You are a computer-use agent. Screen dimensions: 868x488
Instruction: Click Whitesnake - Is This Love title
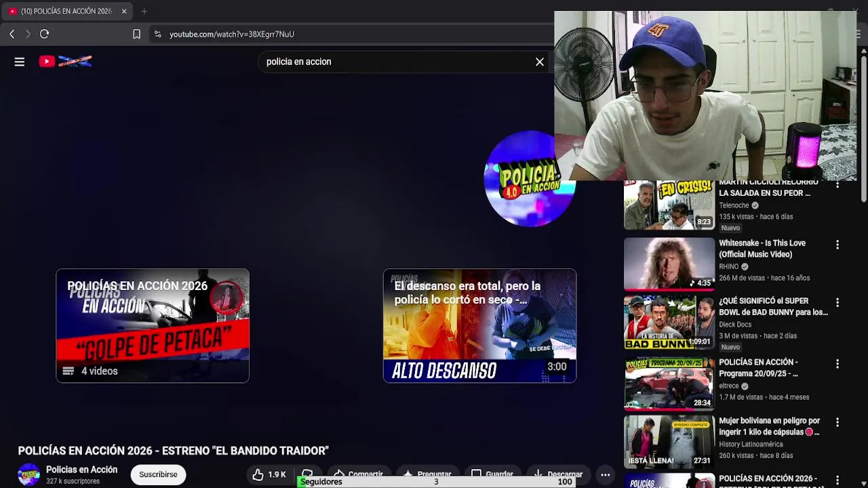tap(762, 249)
